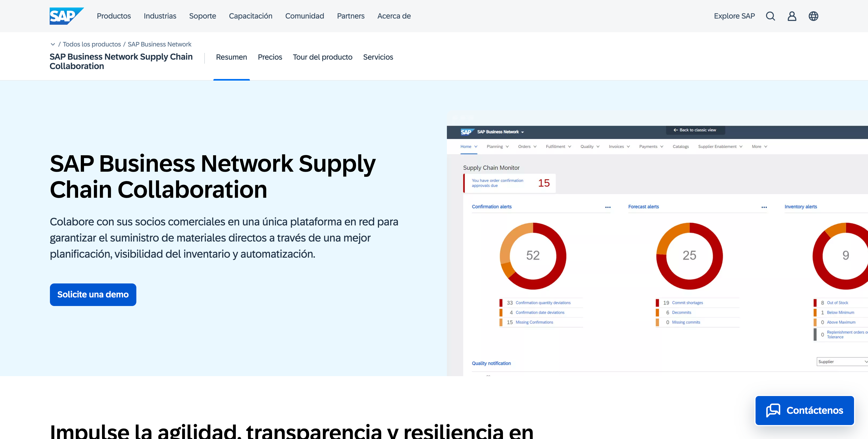Expand the breadcrumb chevron

(x=53, y=44)
